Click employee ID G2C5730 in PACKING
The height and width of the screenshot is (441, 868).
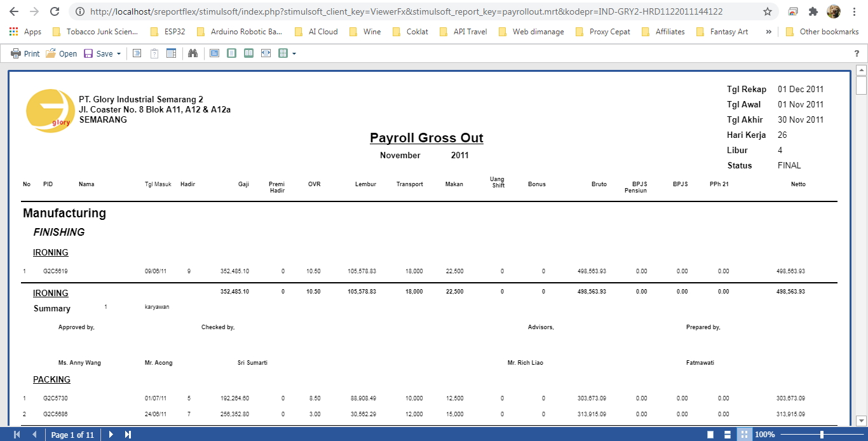[55, 398]
